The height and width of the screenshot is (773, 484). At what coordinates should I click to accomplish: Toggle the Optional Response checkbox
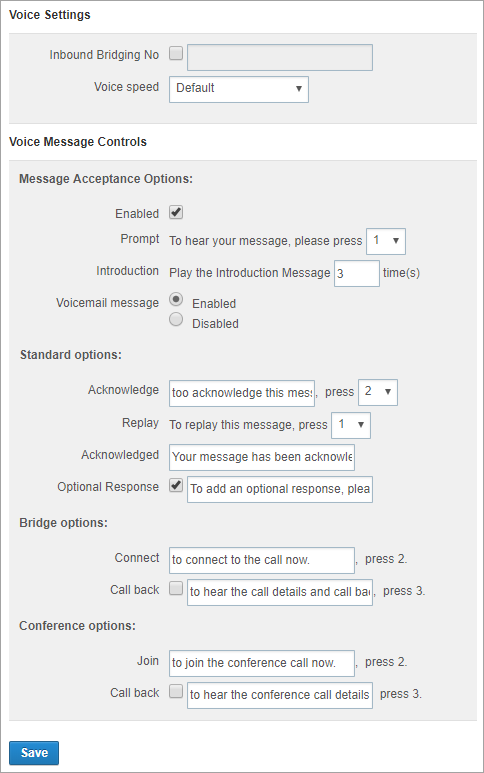[176, 485]
